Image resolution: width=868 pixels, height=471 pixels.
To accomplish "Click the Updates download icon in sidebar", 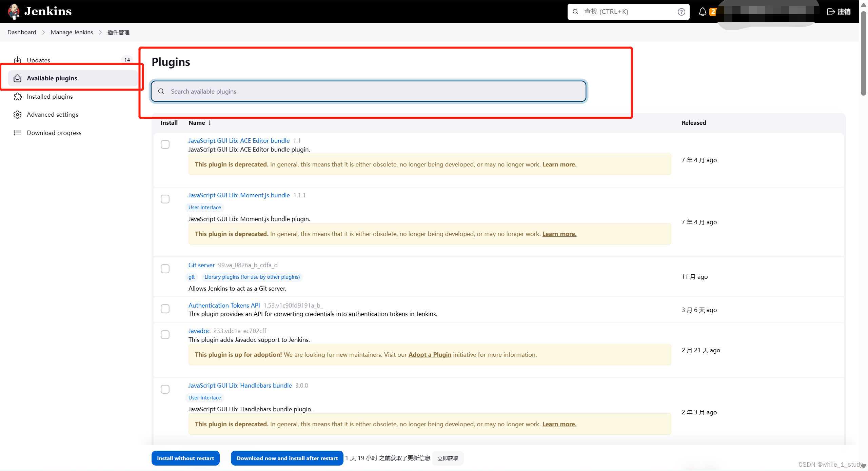I will [x=18, y=60].
